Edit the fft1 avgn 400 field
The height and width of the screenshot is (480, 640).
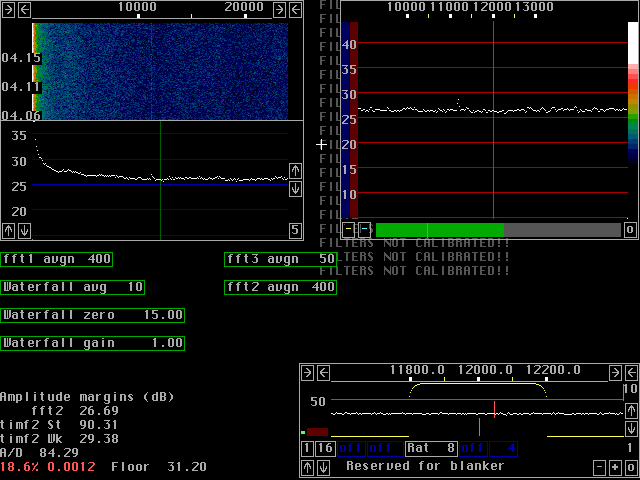[x=57, y=259]
